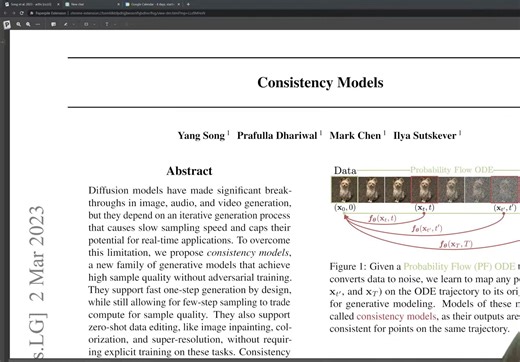The image size is (520, 362).
Task: Select the comment note tool
Action: pos(53,24)
